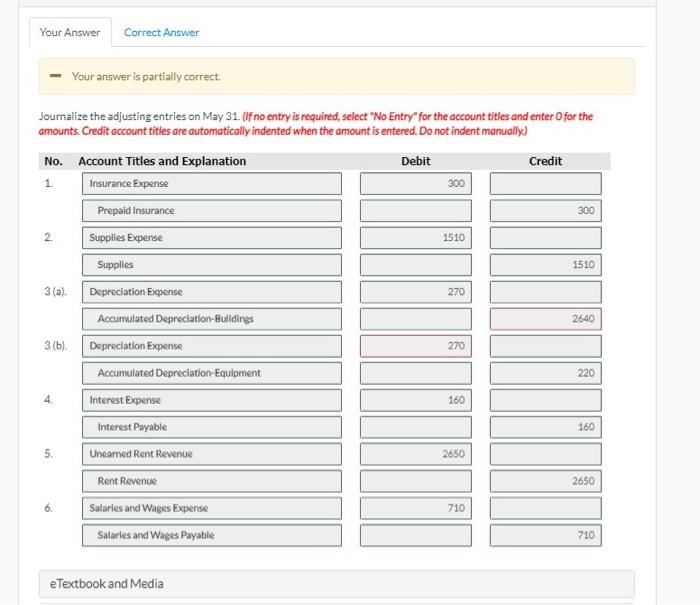Click the Interest Payable account field
The image size is (700, 605).
(212, 427)
